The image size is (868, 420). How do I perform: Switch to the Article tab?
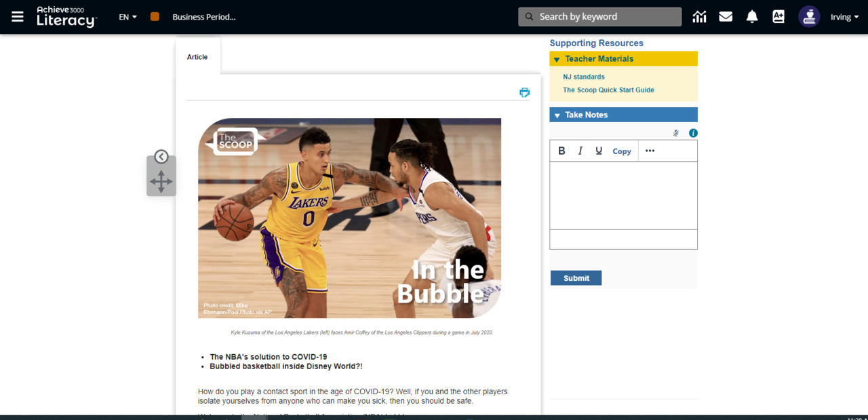tap(197, 57)
